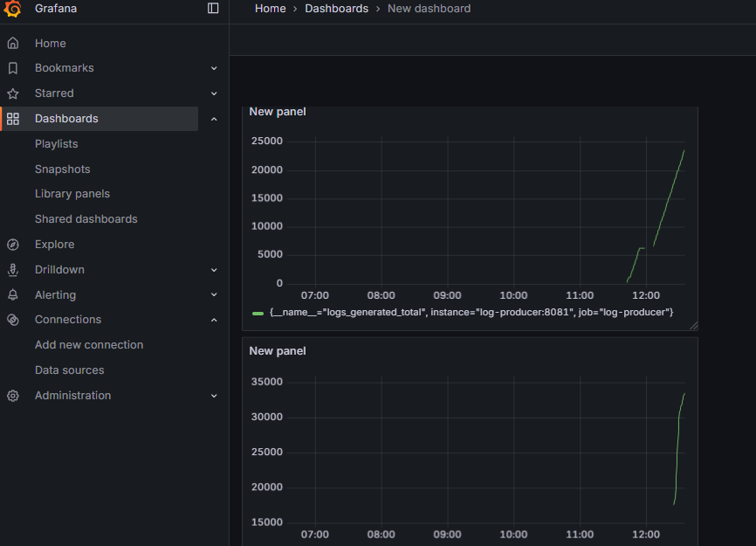
Task: Expand the Alerting section chevron
Action: [x=214, y=294]
